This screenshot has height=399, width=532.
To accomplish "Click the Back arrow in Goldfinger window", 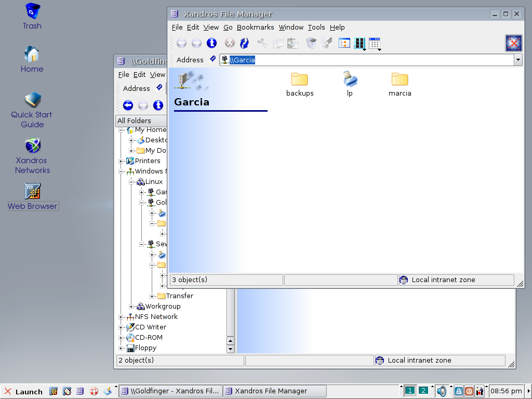I will click(x=128, y=105).
